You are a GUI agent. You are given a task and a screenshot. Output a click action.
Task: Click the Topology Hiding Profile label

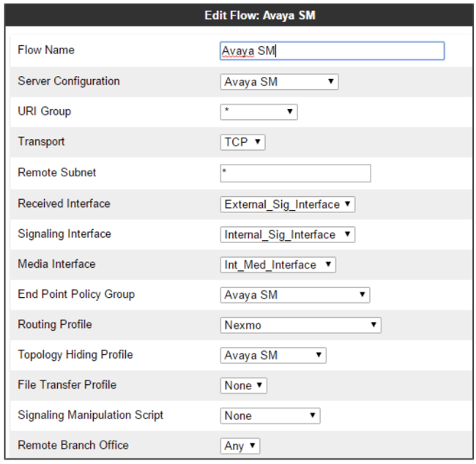75,355
